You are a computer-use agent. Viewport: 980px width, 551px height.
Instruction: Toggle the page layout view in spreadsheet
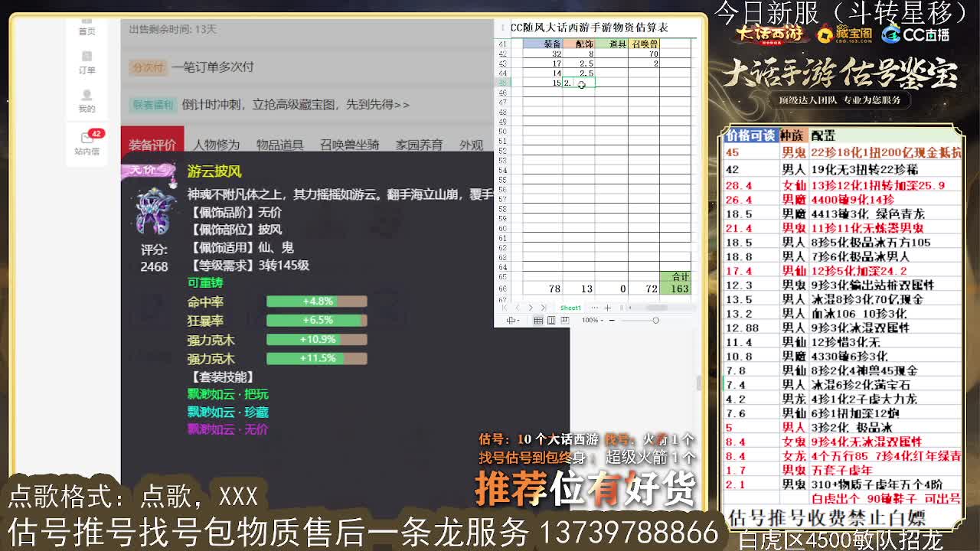click(550, 320)
